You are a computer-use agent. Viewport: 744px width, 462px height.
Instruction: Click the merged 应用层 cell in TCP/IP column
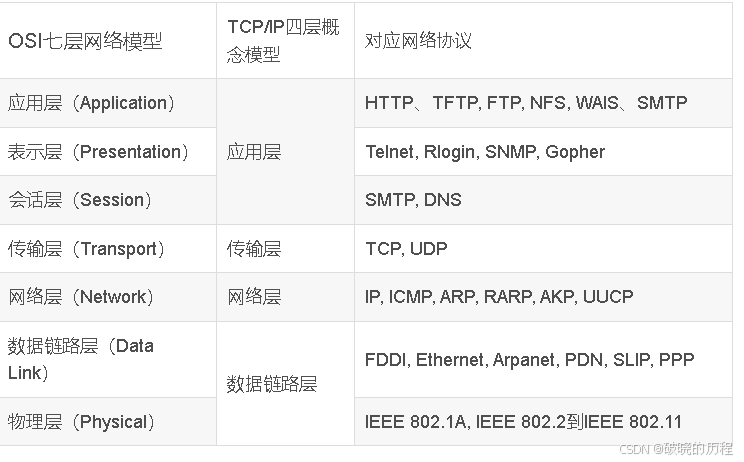(x=254, y=152)
